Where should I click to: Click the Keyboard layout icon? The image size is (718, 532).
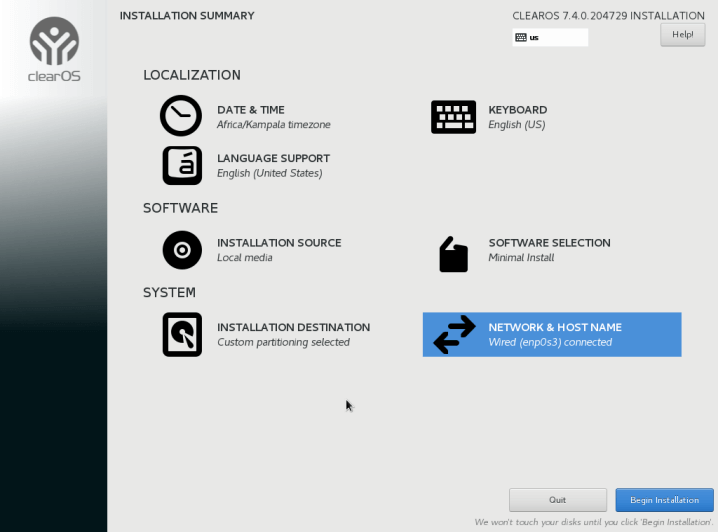pos(453,117)
